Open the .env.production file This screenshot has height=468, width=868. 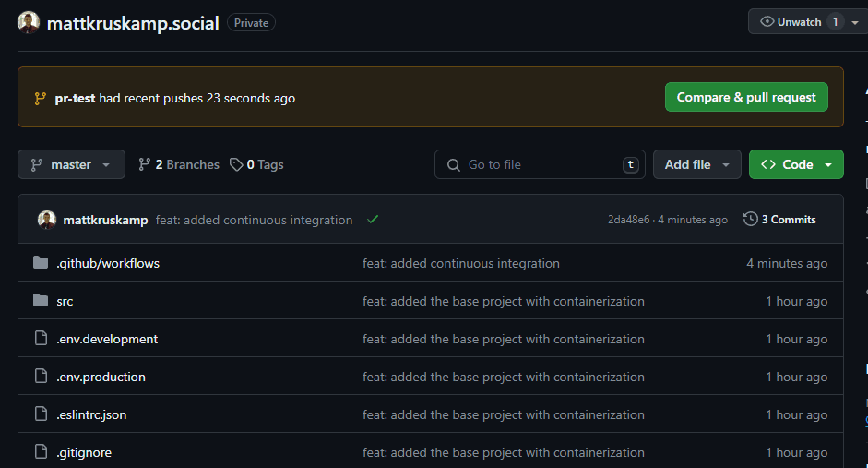[x=101, y=377]
